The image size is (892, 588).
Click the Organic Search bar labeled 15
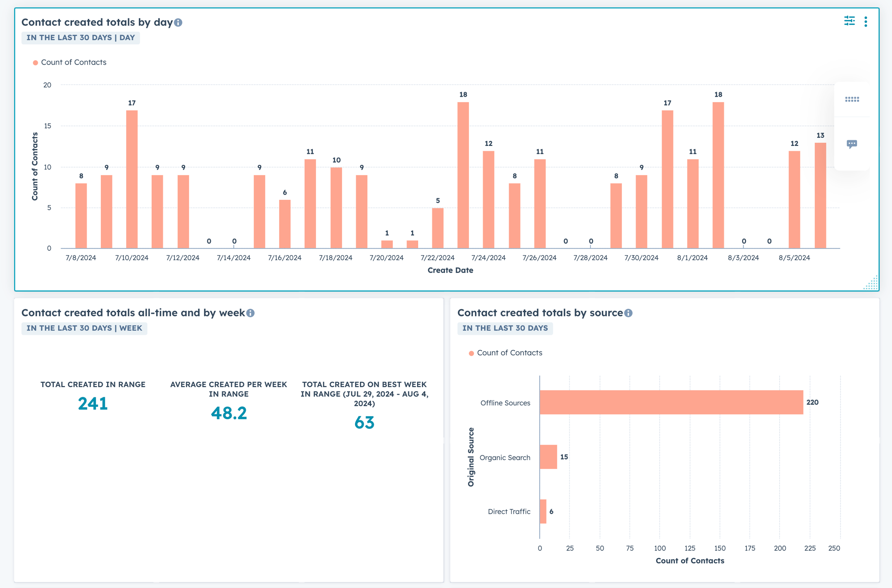point(548,457)
